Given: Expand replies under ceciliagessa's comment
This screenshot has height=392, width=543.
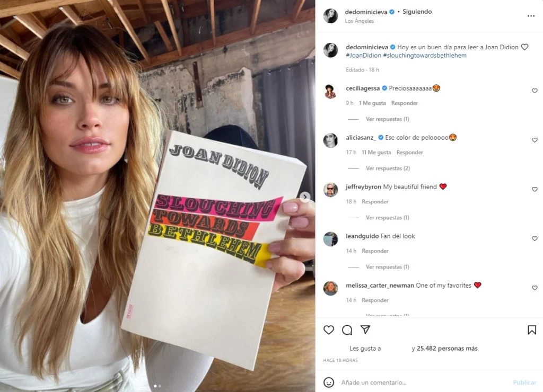Looking at the screenshot, I should [x=387, y=119].
